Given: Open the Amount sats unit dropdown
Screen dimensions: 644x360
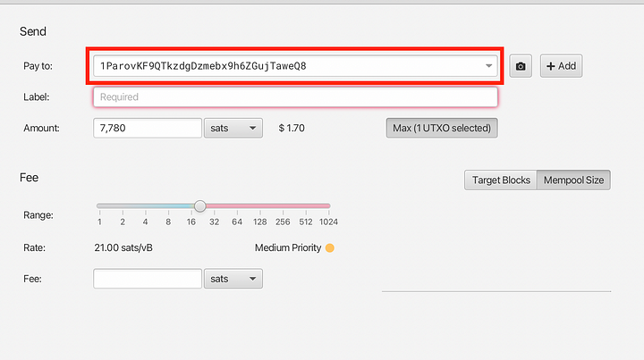Looking at the screenshot, I should (x=233, y=128).
